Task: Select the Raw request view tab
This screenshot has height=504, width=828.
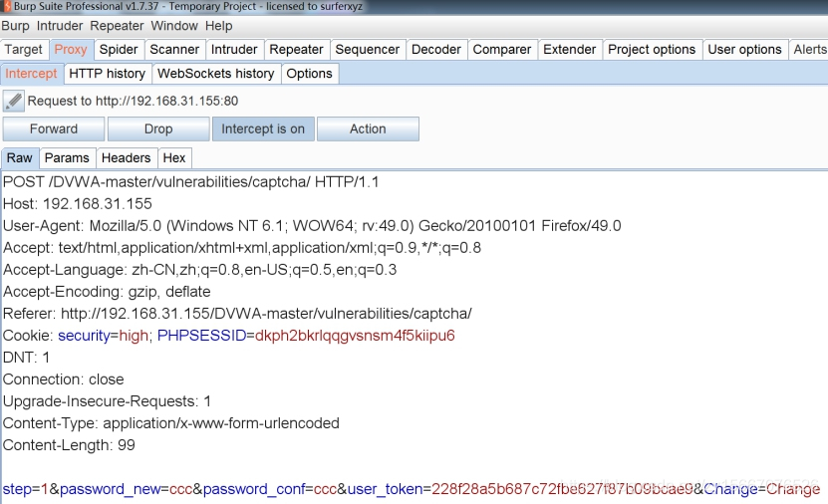Action: coord(20,157)
